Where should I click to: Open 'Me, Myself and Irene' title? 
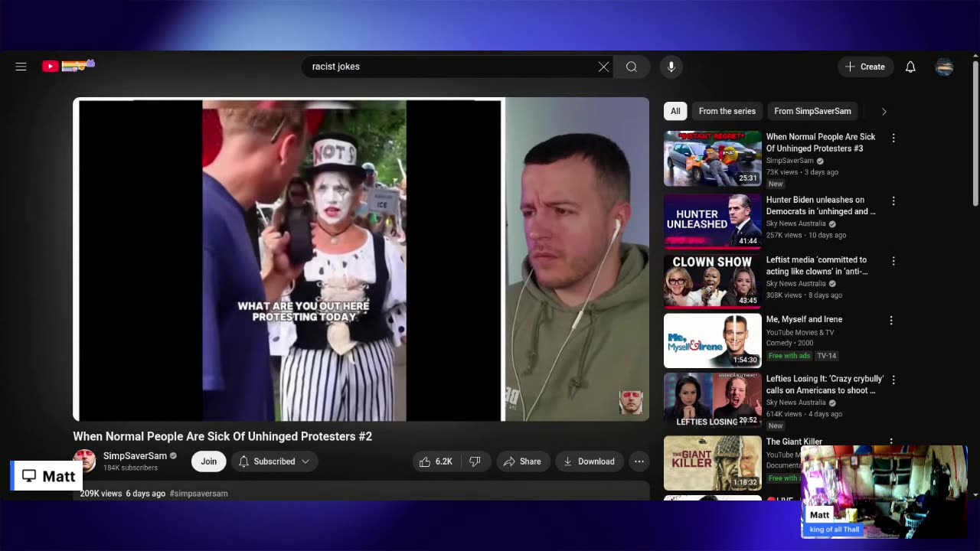(x=804, y=319)
